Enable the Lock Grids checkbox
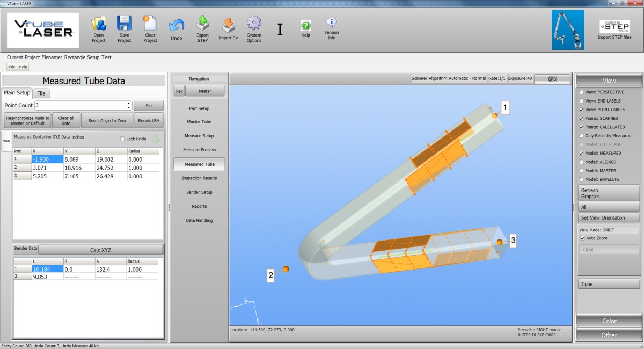This screenshot has height=349, width=644. [122, 139]
